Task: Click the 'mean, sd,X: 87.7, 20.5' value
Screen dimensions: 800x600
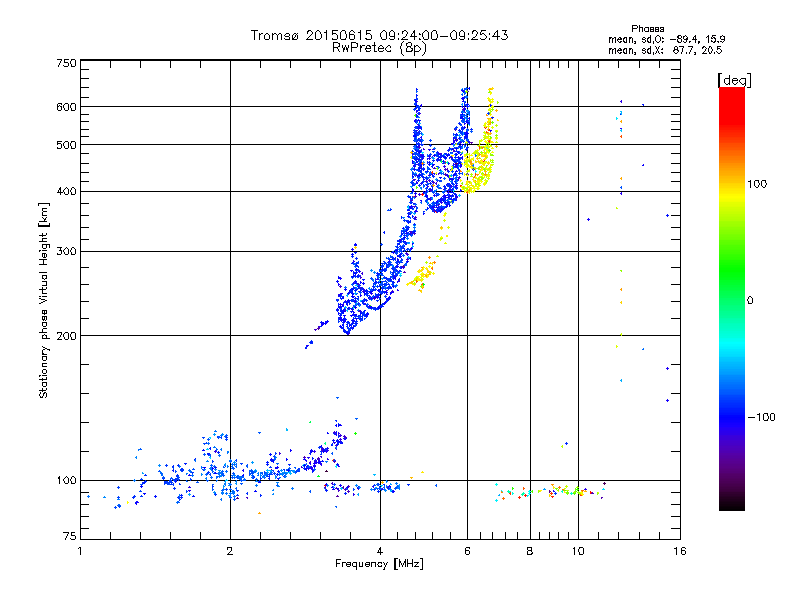Action: coord(665,50)
